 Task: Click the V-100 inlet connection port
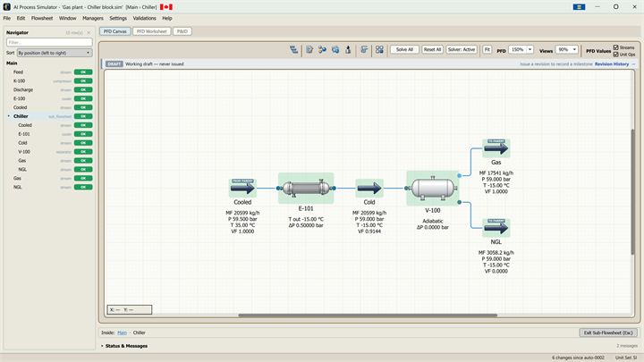click(x=406, y=188)
